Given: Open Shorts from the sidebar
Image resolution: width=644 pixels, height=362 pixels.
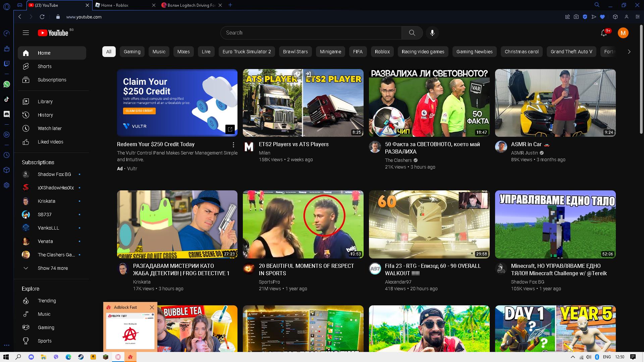Looking at the screenshot, I should point(45,66).
